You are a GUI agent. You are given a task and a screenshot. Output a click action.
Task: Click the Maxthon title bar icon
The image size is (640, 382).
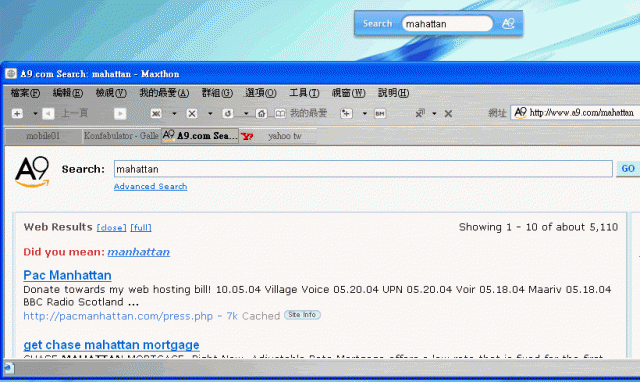click(x=11, y=73)
